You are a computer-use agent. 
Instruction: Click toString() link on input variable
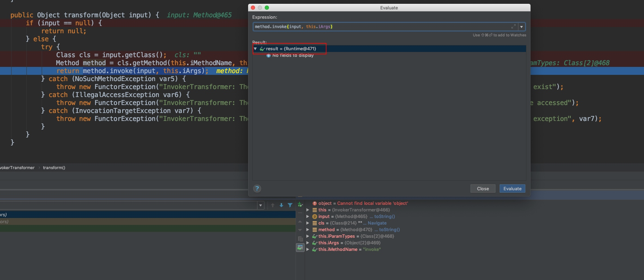pyautogui.click(x=384, y=217)
